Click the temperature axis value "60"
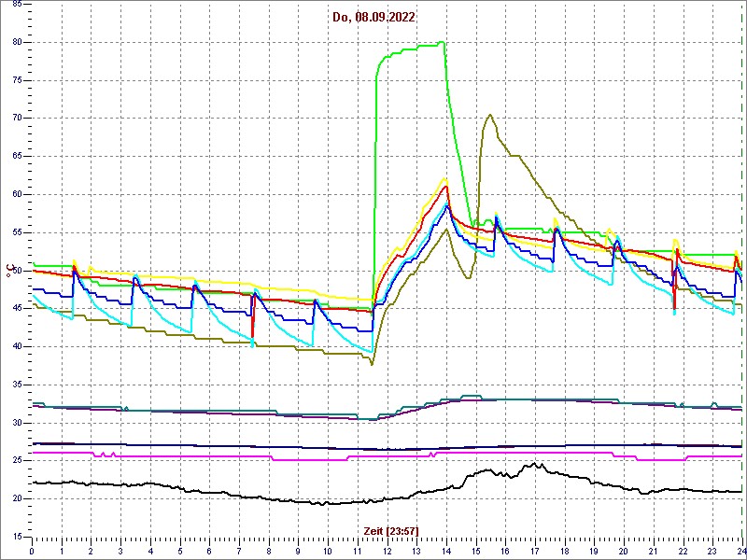The image size is (747, 560). click(15, 194)
